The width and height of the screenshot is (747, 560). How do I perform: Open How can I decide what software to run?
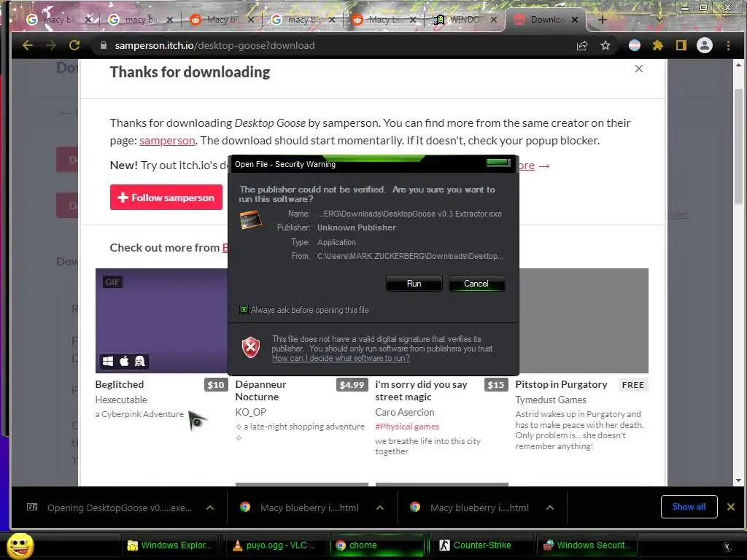[x=341, y=358]
